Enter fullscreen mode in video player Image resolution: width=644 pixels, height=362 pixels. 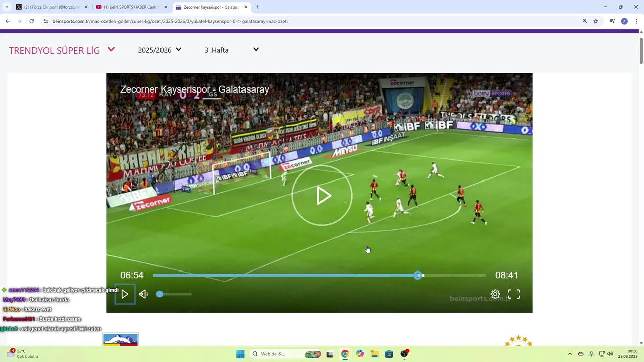click(514, 294)
